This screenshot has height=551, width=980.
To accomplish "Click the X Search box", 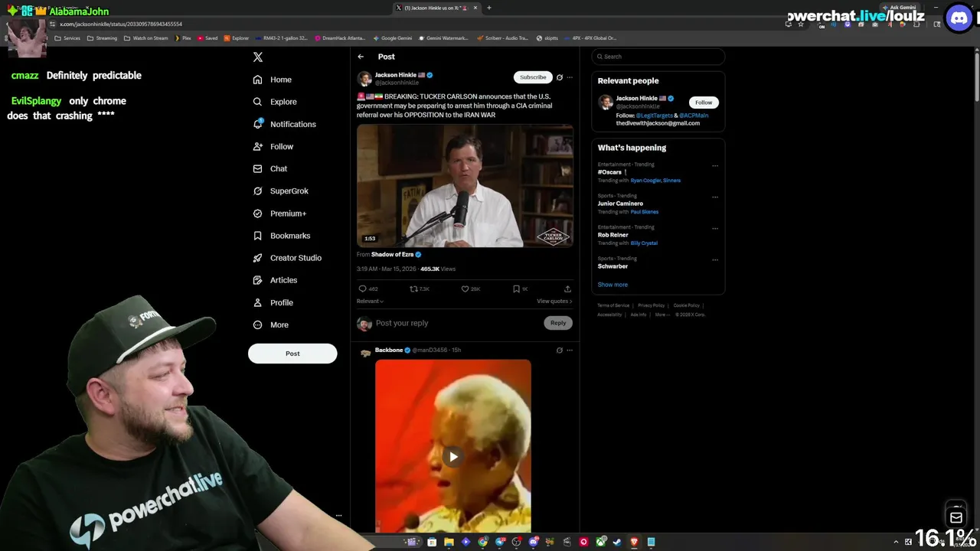I will click(658, 57).
